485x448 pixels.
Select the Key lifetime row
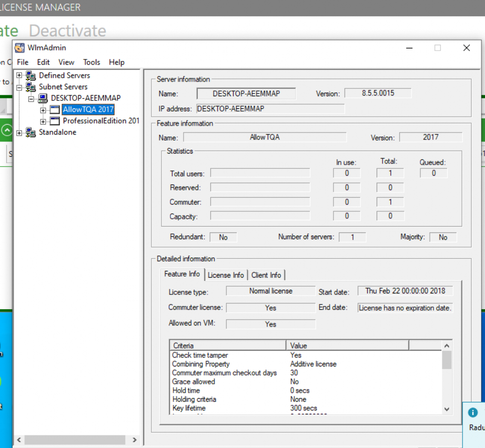tap(306, 408)
